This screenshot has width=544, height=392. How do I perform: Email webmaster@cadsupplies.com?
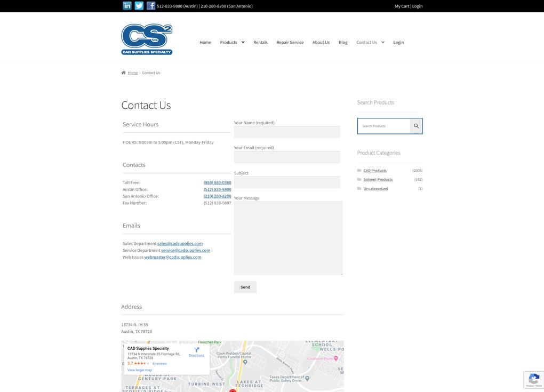[173, 257]
